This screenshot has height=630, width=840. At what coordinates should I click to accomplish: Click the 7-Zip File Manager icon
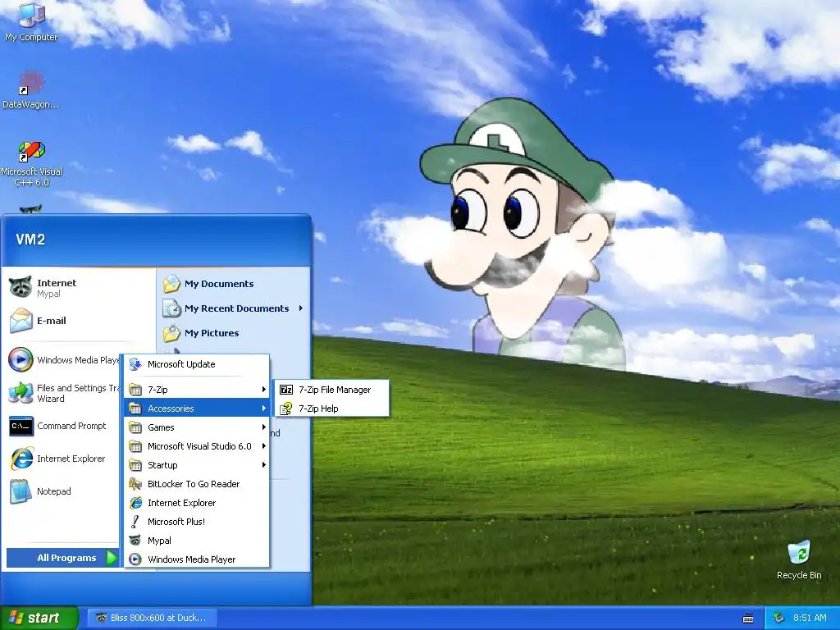pos(286,390)
